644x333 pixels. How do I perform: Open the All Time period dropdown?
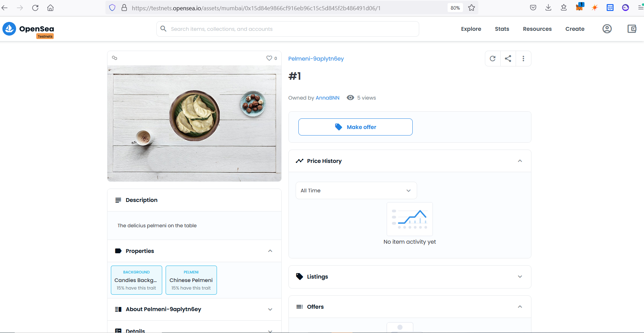356,190
